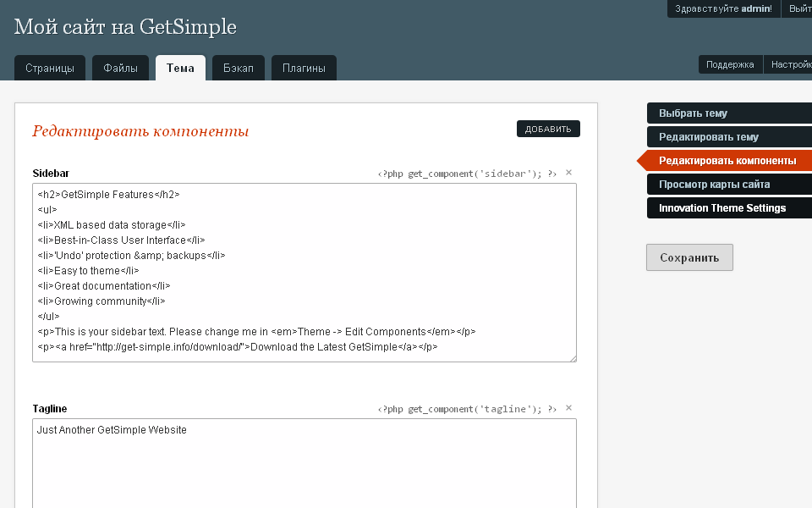Select the Тема tab
Screen dimensions: 812x508
tap(180, 69)
